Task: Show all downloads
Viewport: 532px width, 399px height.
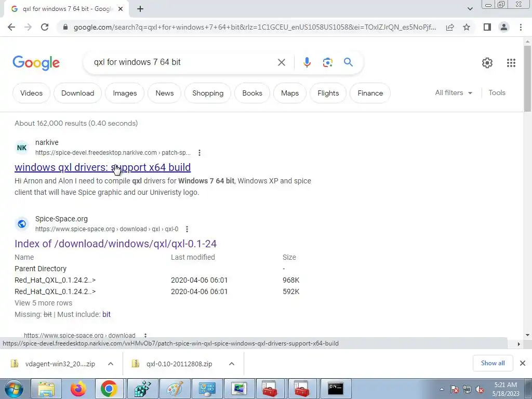Action: (x=493, y=363)
